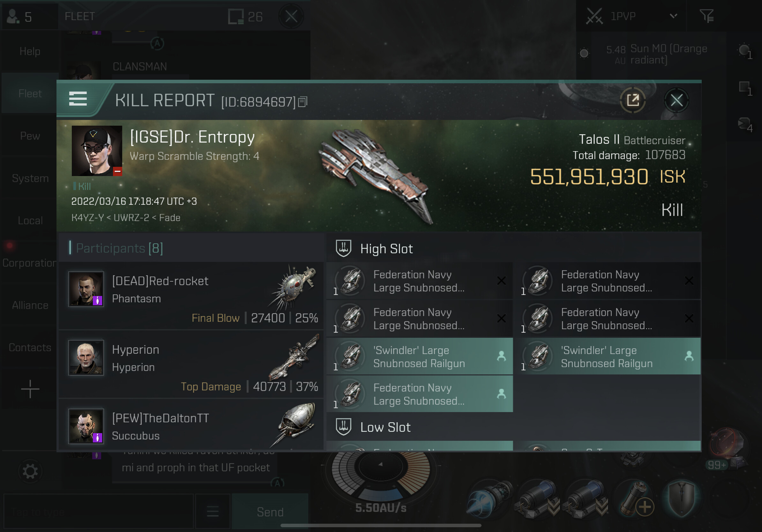Switch to the Local chat tab

(30, 221)
